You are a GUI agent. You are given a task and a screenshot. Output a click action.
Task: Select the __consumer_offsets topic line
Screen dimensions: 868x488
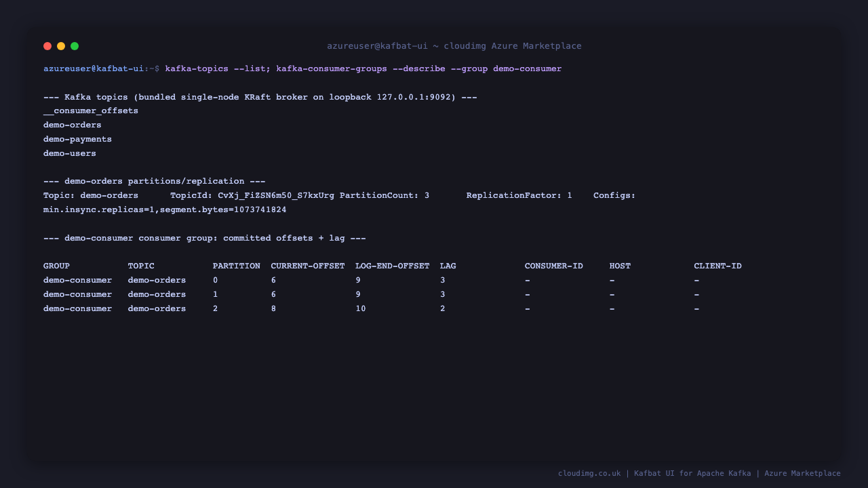coord(91,111)
